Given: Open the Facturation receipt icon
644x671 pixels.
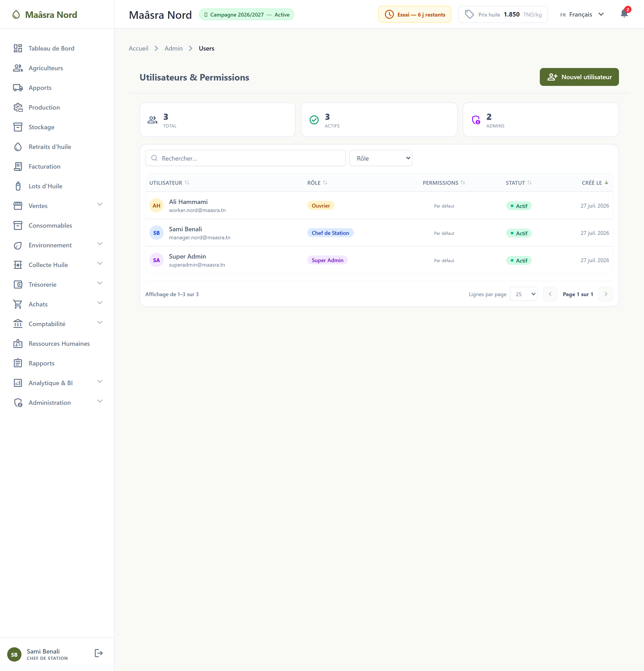Looking at the screenshot, I should click(x=18, y=166).
